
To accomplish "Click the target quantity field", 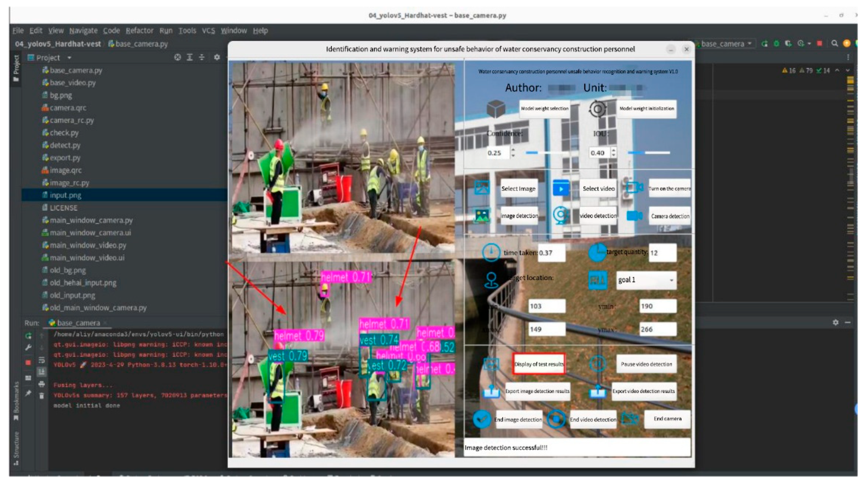I will click(662, 253).
